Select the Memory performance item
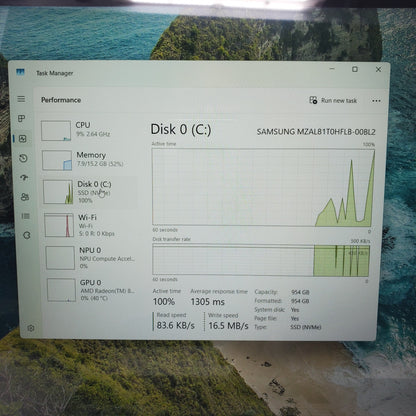416x416 pixels. click(89, 160)
